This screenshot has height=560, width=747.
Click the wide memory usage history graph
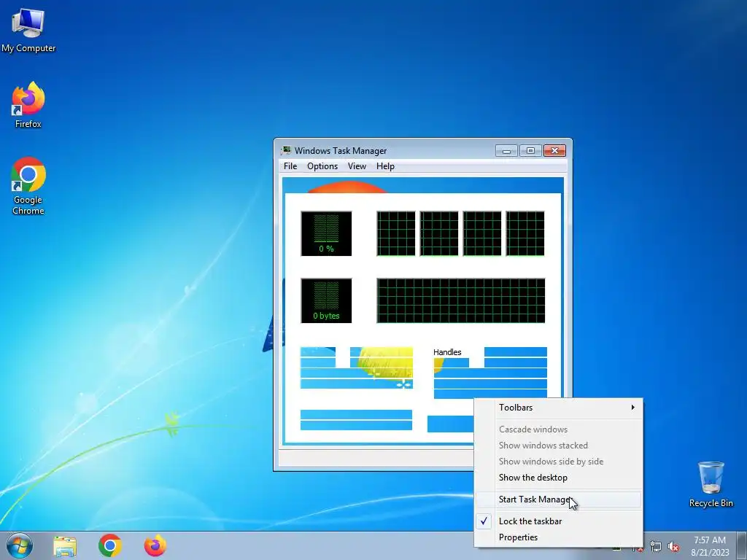[461, 300]
